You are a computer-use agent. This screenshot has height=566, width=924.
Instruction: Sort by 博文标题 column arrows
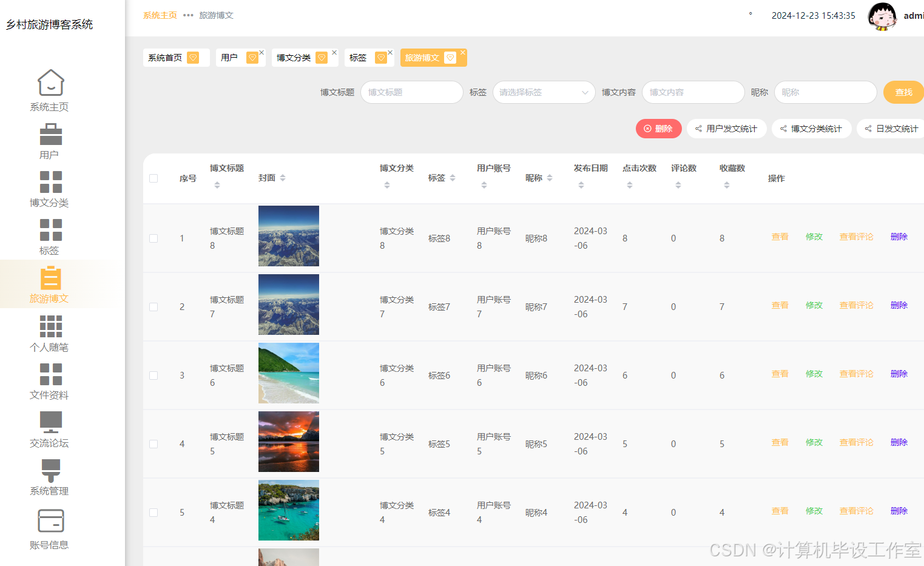click(x=217, y=185)
